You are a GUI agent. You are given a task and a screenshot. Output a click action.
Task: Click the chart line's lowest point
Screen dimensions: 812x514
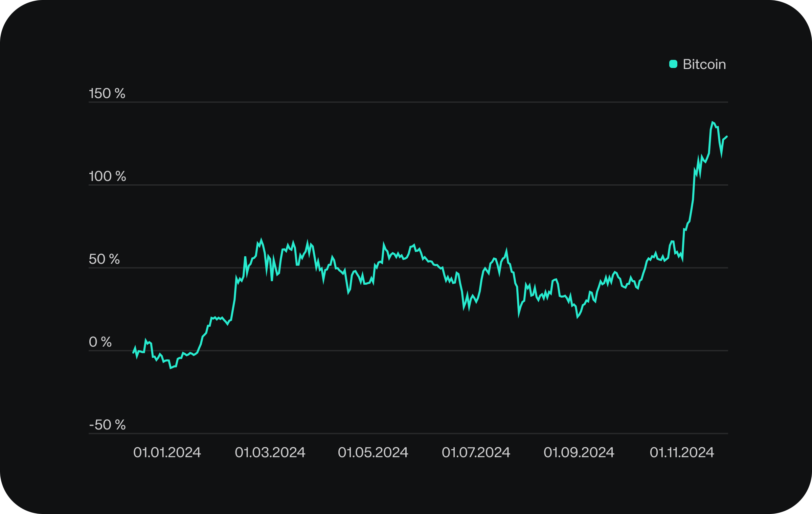(171, 368)
